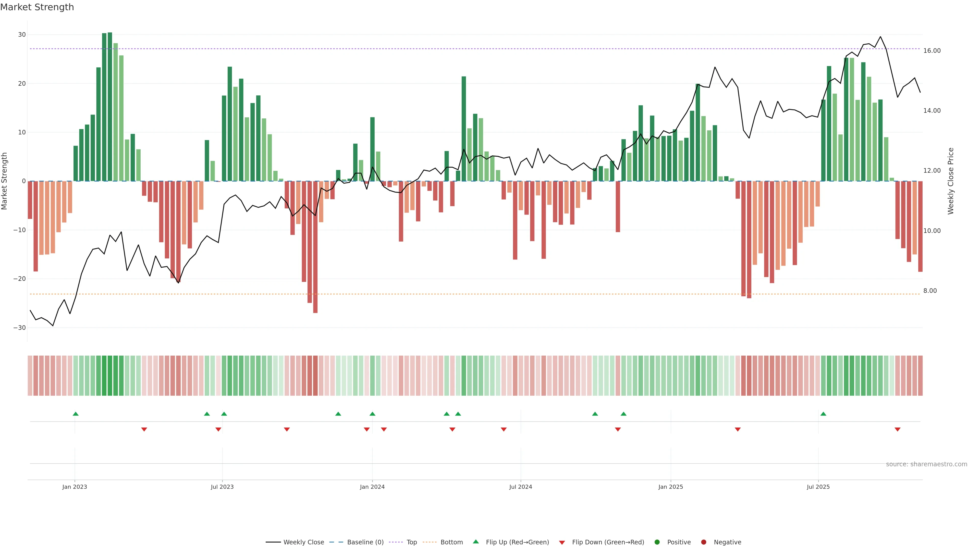Click the Market Strength chart title
980x551 pixels.
click(37, 7)
